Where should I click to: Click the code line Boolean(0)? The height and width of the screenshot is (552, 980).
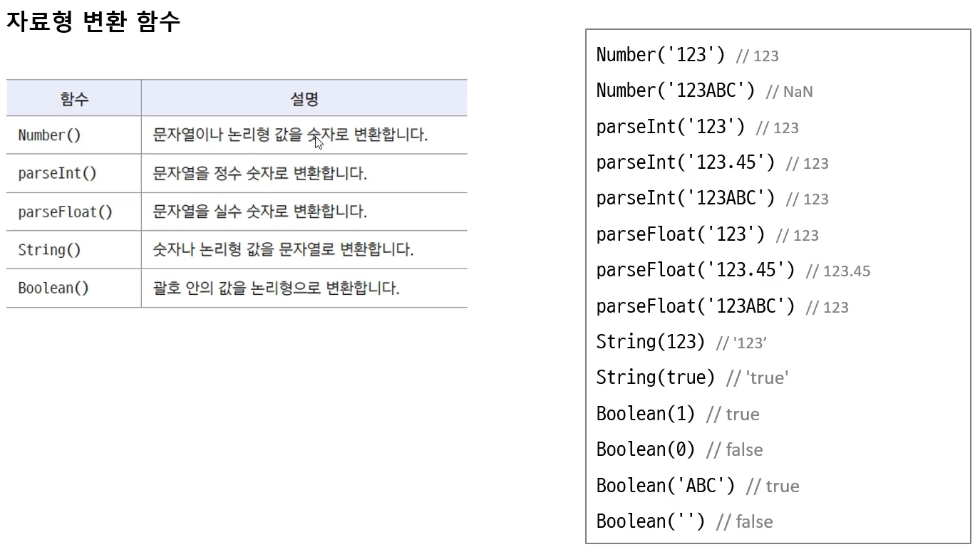[x=645, y=449]
